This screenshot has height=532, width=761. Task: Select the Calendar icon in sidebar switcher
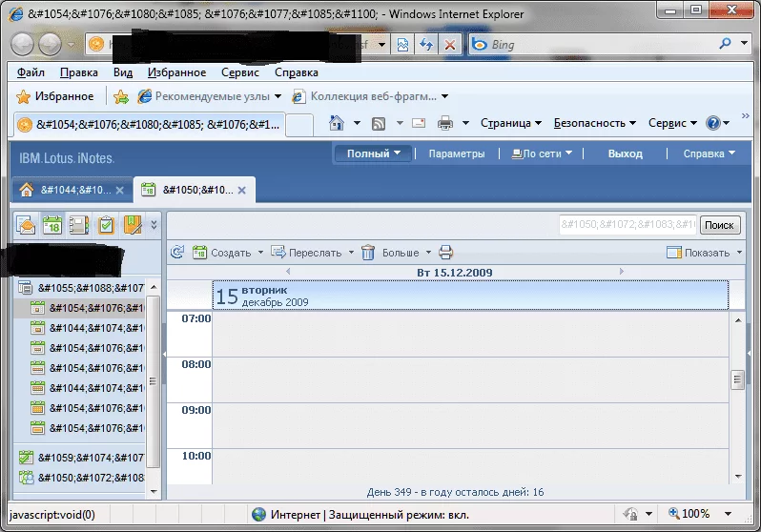(x=52, y=225)
